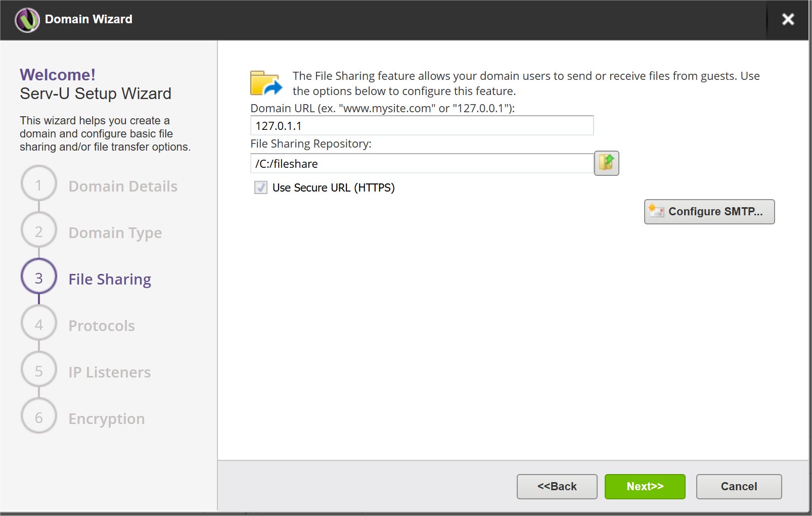Select step 1 Domain Details
The width and height of the screenshot is (812, 516).
click(x=123, y=186)
